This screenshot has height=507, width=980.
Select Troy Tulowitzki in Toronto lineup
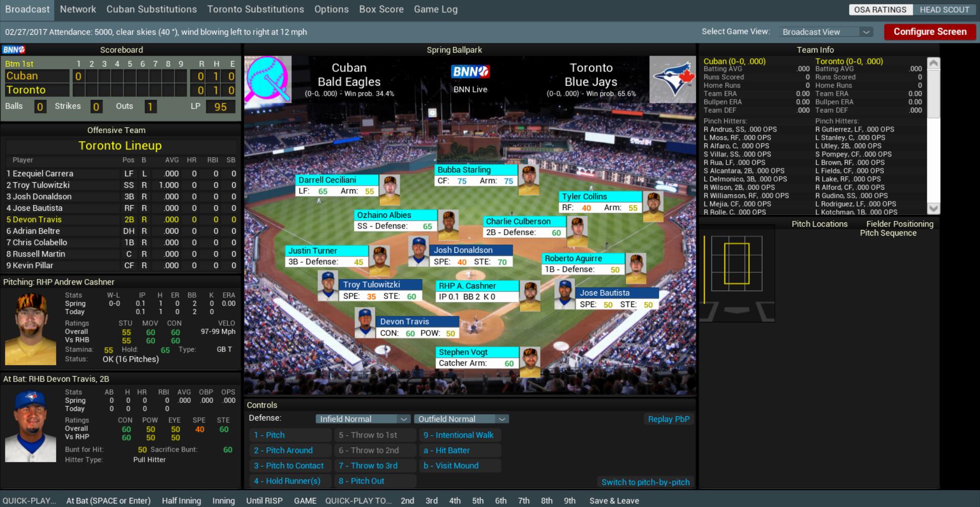point(121,185)
